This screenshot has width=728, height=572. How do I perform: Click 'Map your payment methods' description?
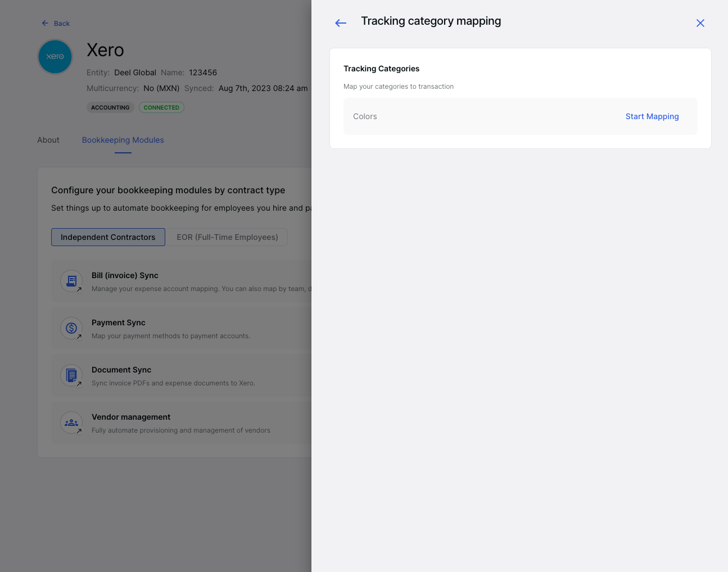pyautogui.click(x=171, y=336)
